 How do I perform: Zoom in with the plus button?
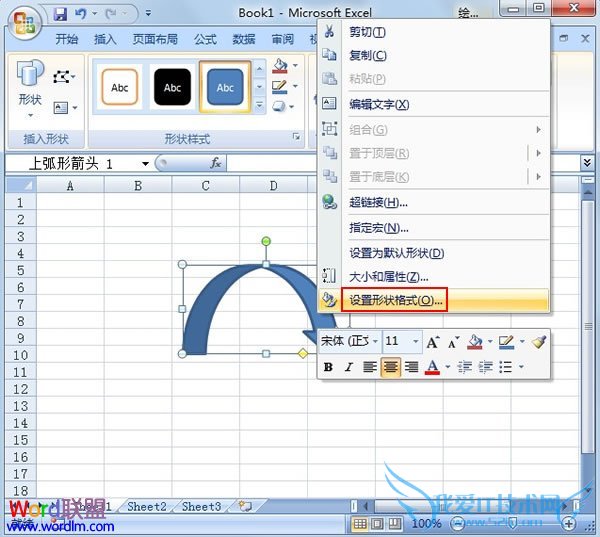tap(569, 523)
